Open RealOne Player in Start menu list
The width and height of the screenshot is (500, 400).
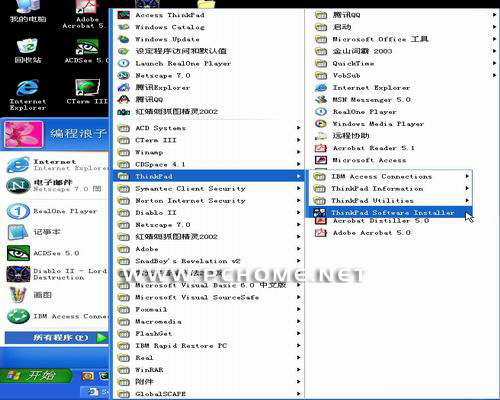56,211
